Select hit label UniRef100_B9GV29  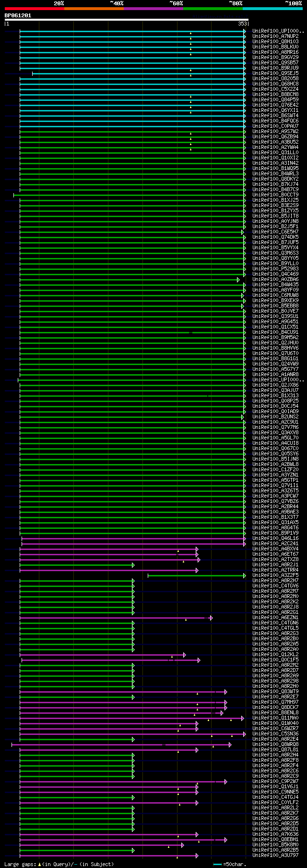coord(275,57)
